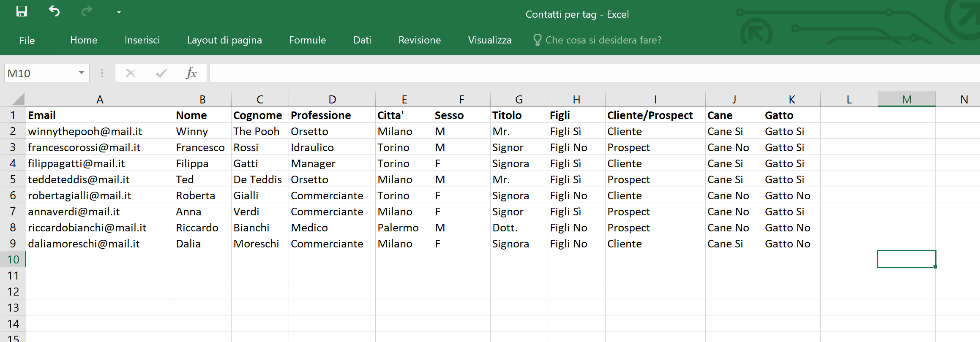Select row 14 header
Image resolution: width=980 pixels, height=342 pixels.
pyautogui.click(x=13, y=324)
